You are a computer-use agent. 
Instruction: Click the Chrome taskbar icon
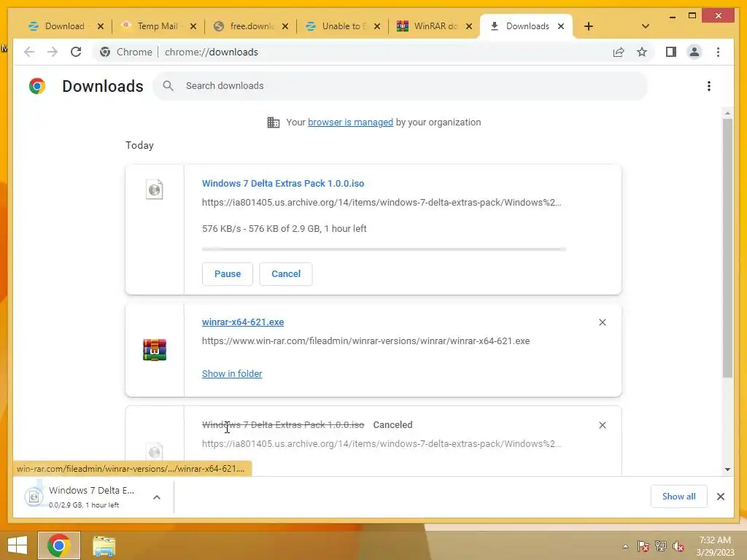click(59, 545)
